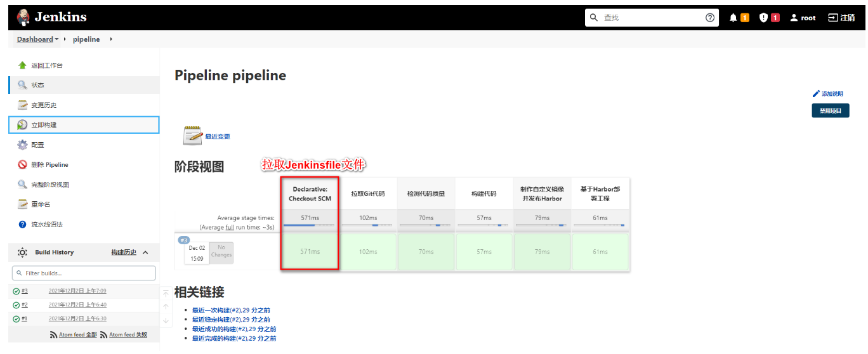
Task: Click the No Changes box in stage view
Action: (x=221, y=252)
